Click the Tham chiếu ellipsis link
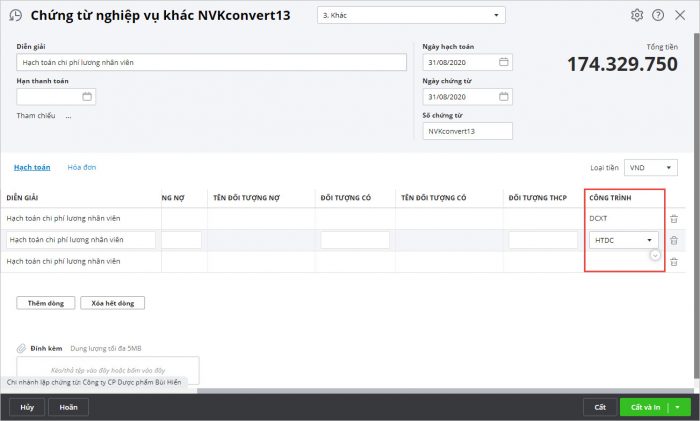 pyautogui.click(x=68, y=116)
